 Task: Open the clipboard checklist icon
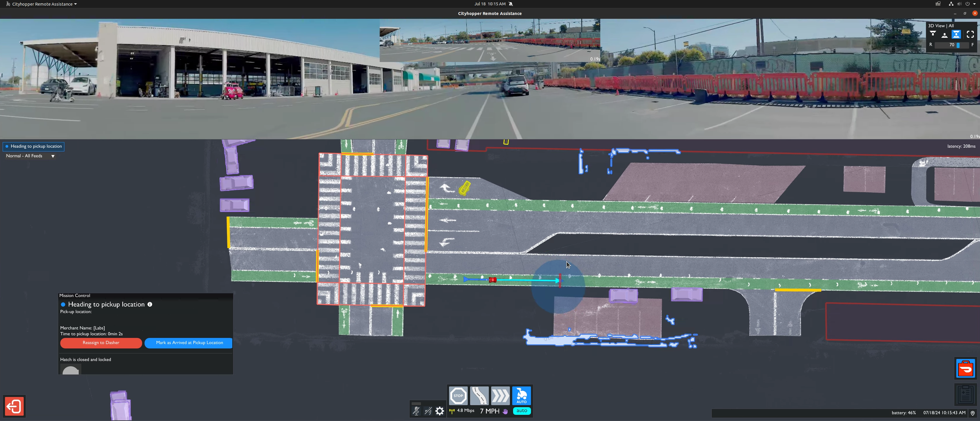pyautogui.click(x=965, y=394)
